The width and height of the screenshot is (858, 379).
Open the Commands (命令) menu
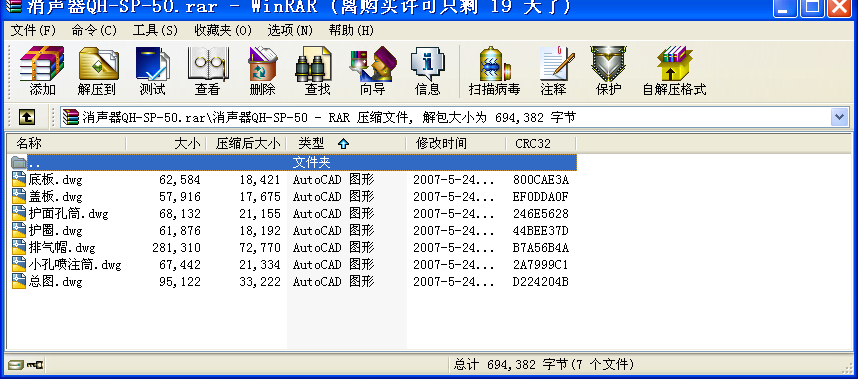click(94, 30)
